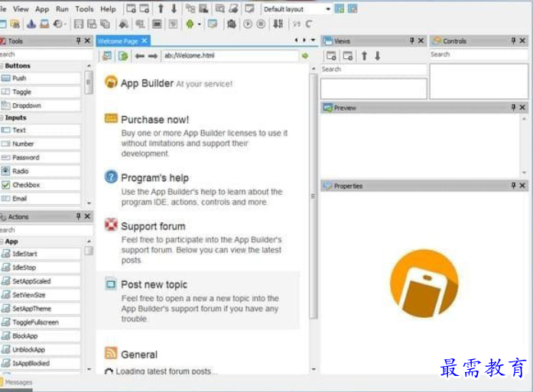The height and width of the screenshot is (392, 533).
Task: Click the browser reload icon in Welcome toolbar
Action: pos(123,56)
